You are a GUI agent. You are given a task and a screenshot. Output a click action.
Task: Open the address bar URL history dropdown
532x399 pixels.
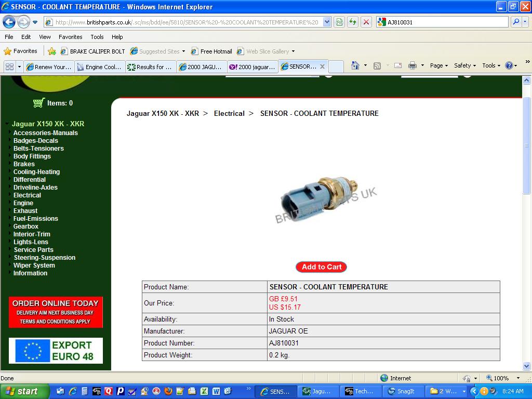pos(327,22)
